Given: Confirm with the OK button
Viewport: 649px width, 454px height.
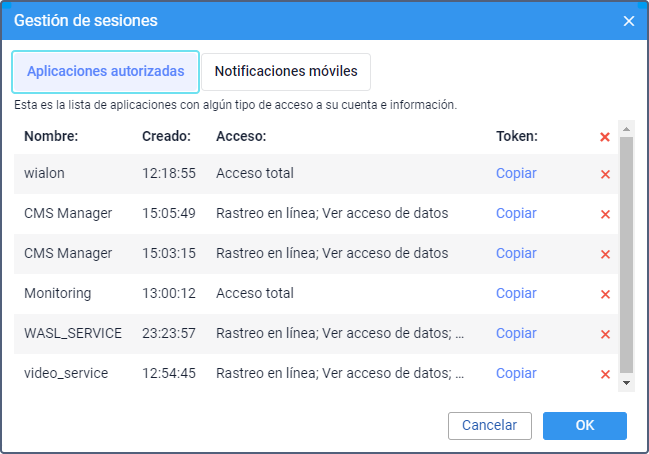Looking at the screenshot, I should 585,425.
